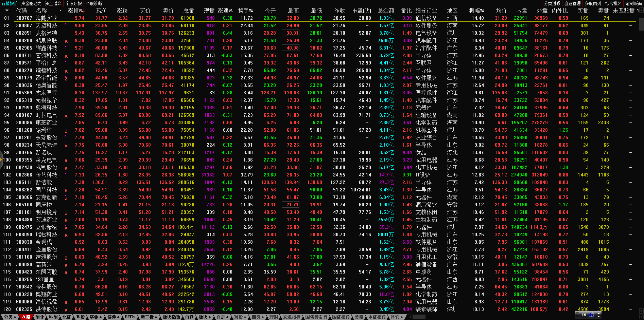Screen dimensions: 644x320
Task: Open 自选管理 at top right
Action: (x=572, y=3)
